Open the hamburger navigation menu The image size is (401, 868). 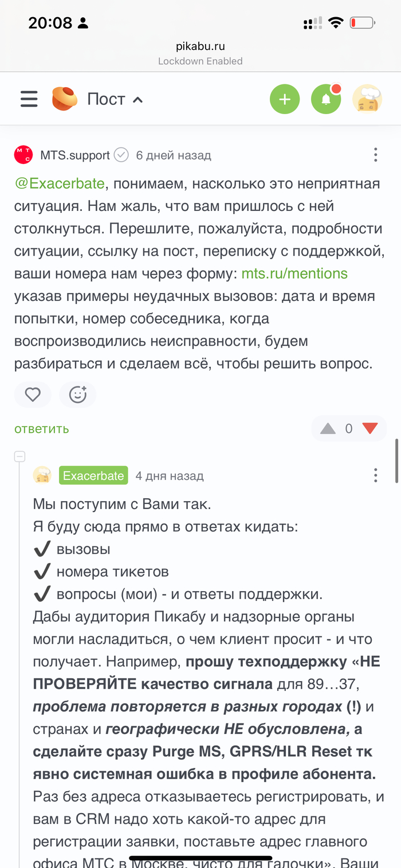click(29, 99)
